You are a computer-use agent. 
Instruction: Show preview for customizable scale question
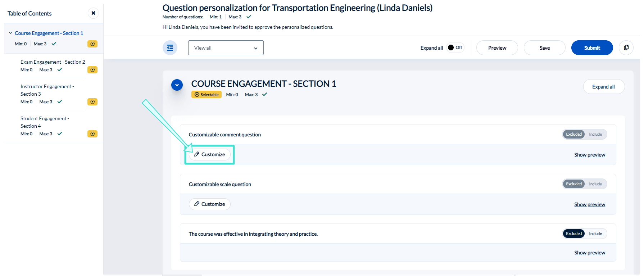click(590, 204)
